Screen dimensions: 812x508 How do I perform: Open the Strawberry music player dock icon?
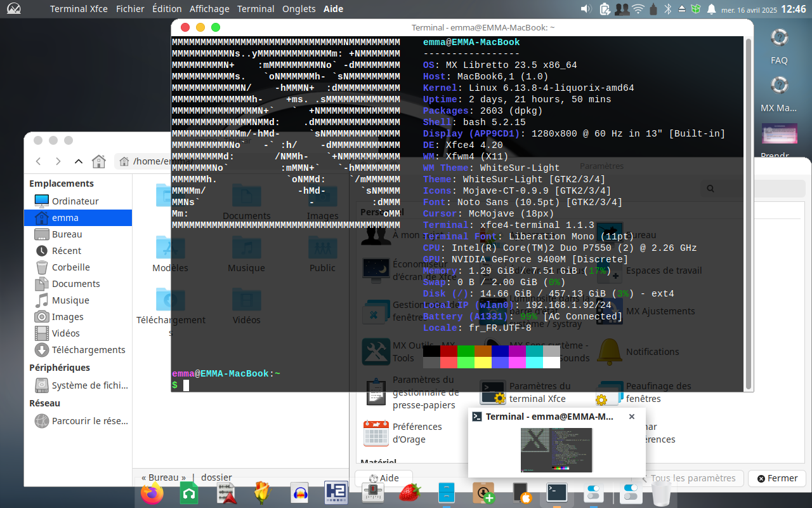tap(410, 493)
